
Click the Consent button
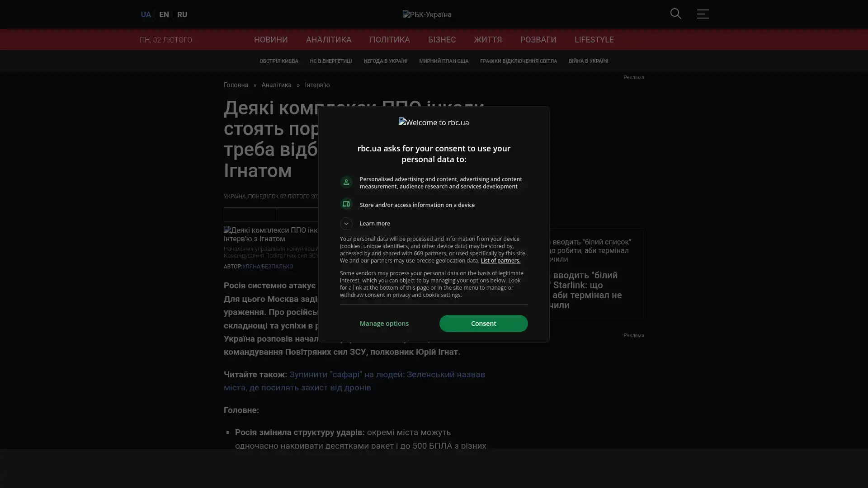(x=483, y=324)
